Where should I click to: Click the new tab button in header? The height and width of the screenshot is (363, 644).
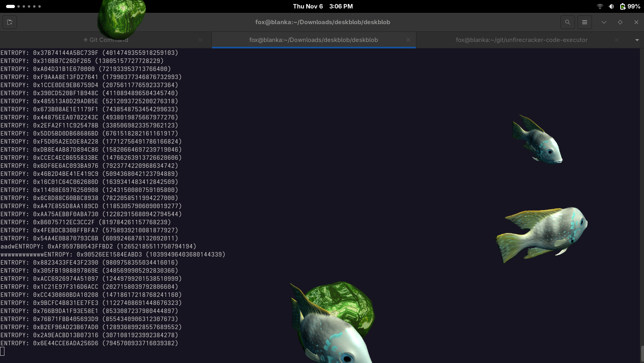(x=10, y=22)
